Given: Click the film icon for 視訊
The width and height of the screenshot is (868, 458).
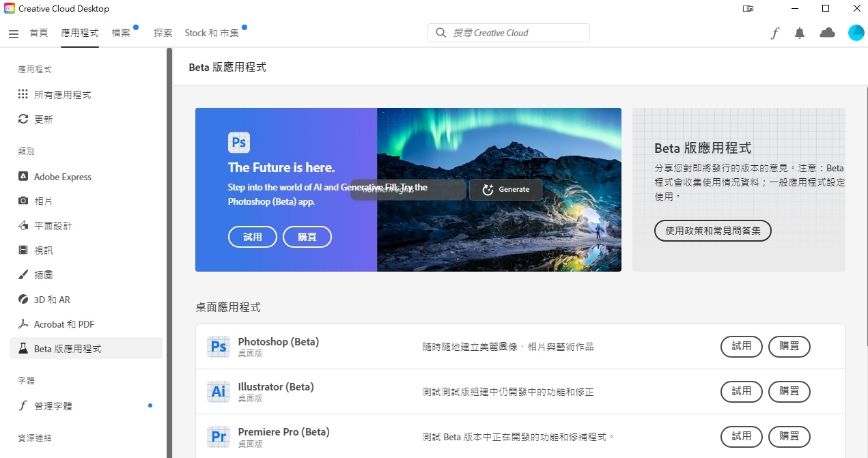Looking at the screenshot, I should tap(23, 250).
